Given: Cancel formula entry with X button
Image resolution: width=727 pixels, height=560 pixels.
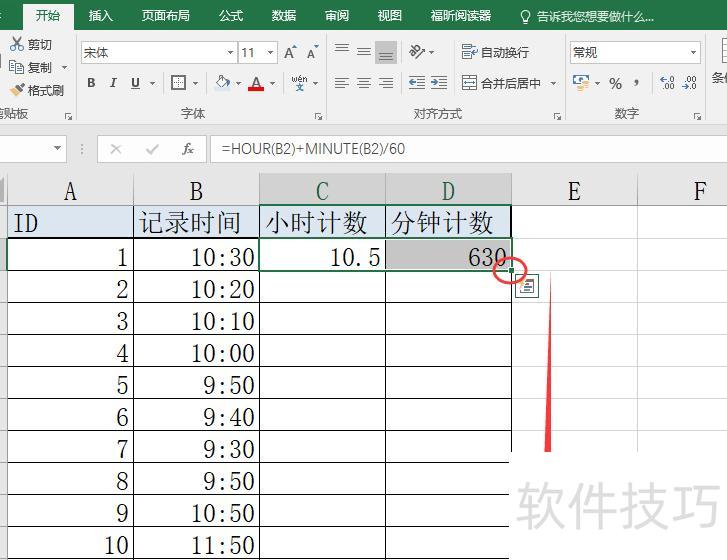Looking at the screenshot, I should coord(116,149).
